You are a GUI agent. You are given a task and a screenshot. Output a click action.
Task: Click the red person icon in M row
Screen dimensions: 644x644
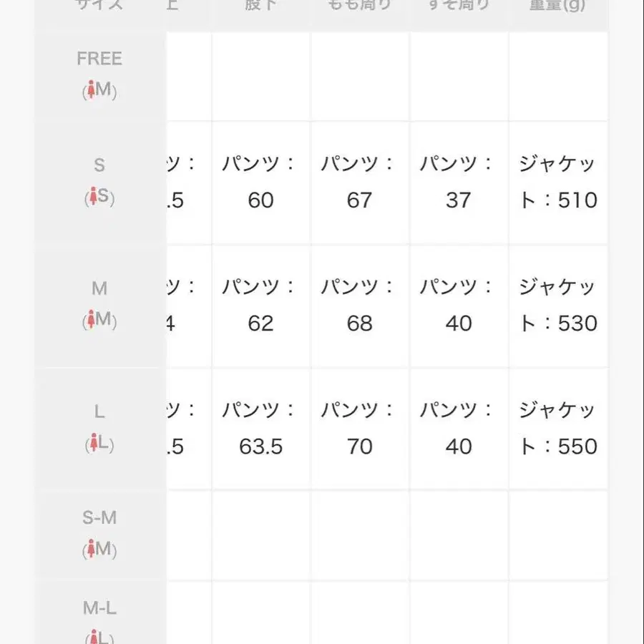91,321
